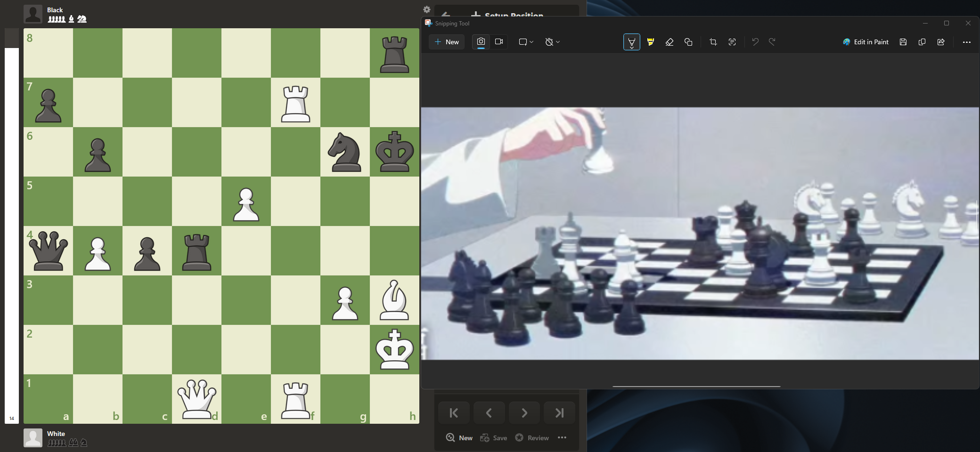This screenshot has height=452, width=980.
Task: Redo the Snipping Tool edit
Action: [772, 42]
